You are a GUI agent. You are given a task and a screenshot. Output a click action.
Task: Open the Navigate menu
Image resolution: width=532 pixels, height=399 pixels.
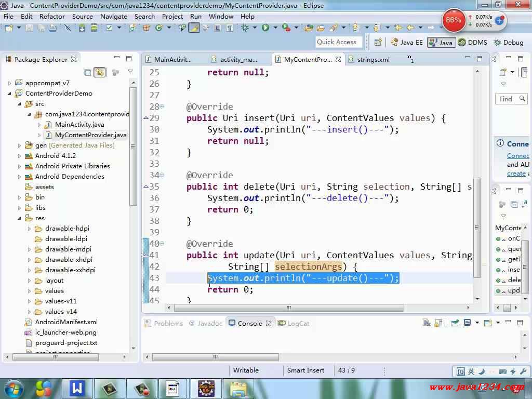pyautogui.click(x=114, y=16)
